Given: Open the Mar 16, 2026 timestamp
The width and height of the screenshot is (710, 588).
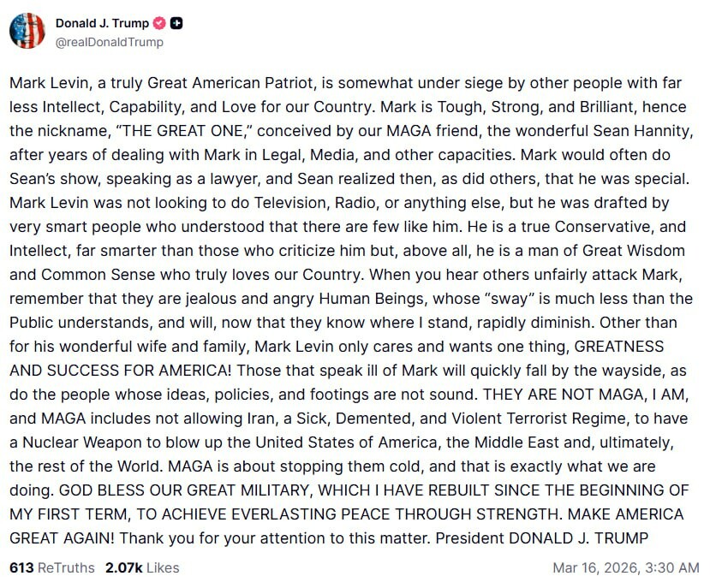Looking at the screenshot, I should pyautogui.click(x=626, y=567).
